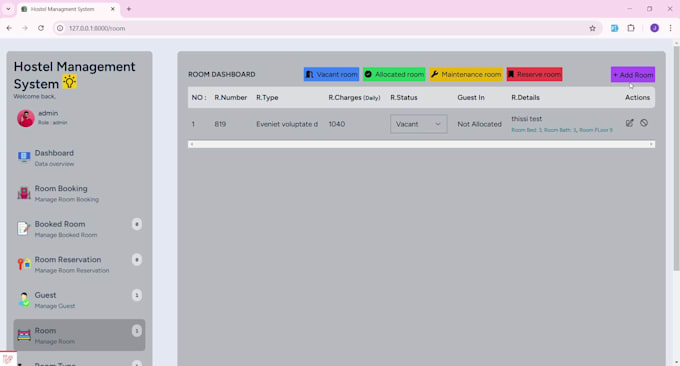The width and height of the screenshot is (680, 366).
Task: Open the tab search dropdown arrow
Action: (x=8, y=9)
